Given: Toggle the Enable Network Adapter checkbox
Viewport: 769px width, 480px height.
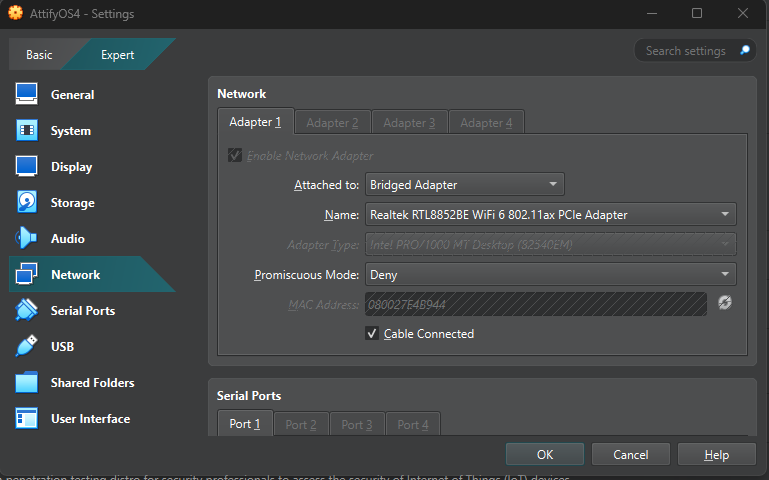Looking at the screenshot, I should (235, 156).
